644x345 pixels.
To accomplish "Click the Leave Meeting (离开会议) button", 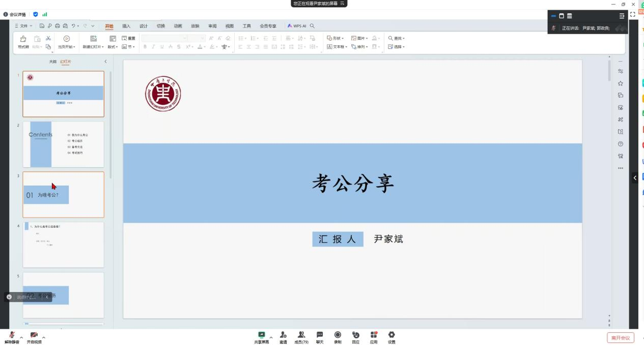I will 621,338.
